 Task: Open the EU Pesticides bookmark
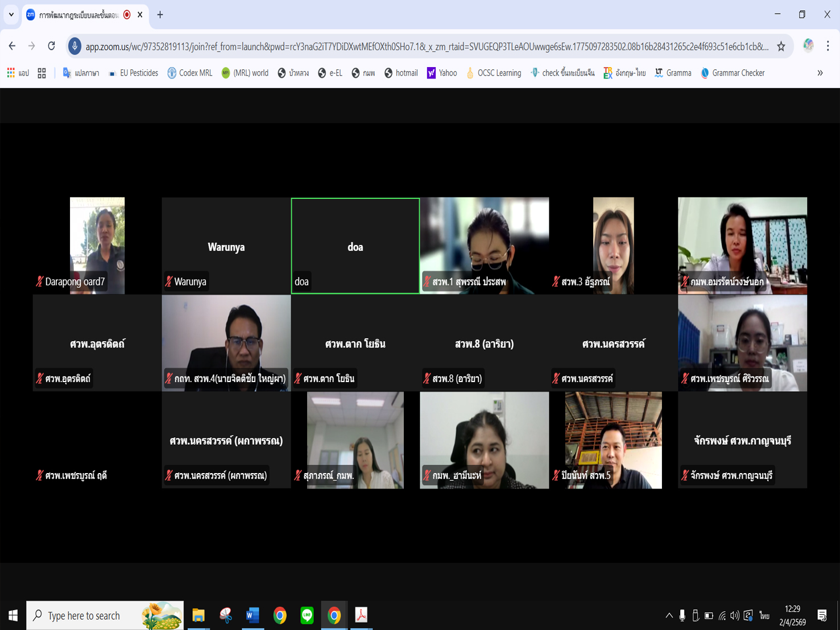(134, 73)
